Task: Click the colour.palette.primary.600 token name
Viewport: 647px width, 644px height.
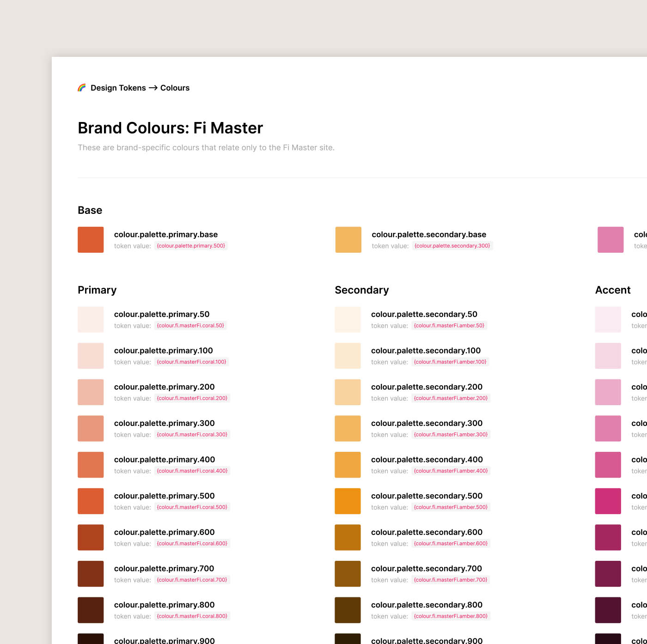Action: tap(165, 532)
